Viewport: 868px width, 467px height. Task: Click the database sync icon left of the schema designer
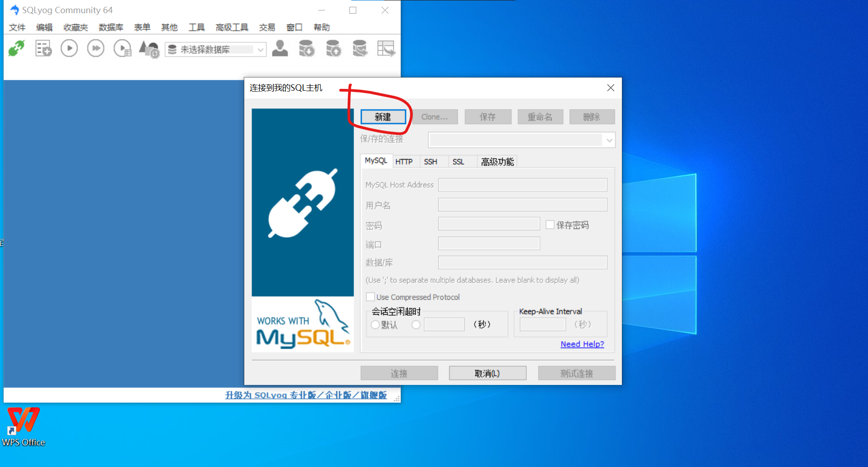pos(360,49)
